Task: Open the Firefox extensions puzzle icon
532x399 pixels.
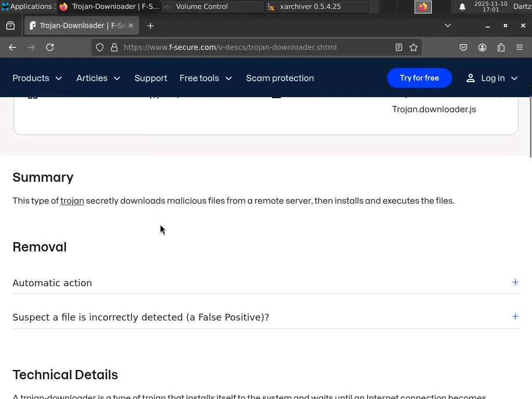Action: pyautogui.click(x=501, y=47)
